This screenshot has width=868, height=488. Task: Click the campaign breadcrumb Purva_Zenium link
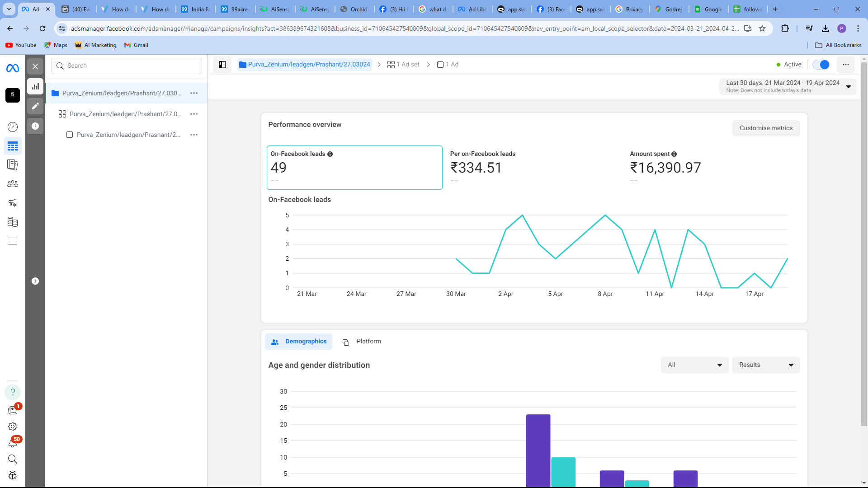[x=305, y=65]
